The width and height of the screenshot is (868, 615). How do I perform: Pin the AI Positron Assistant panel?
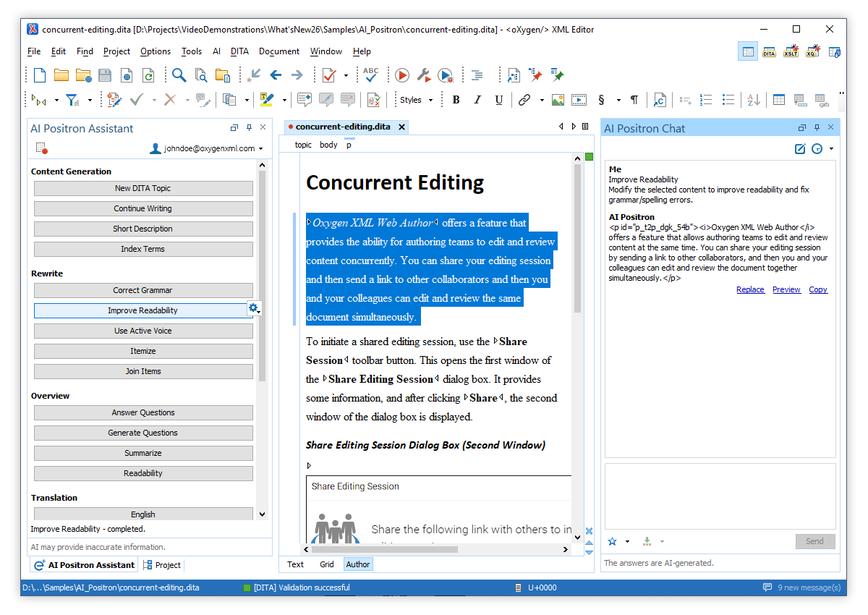(249, 128)
